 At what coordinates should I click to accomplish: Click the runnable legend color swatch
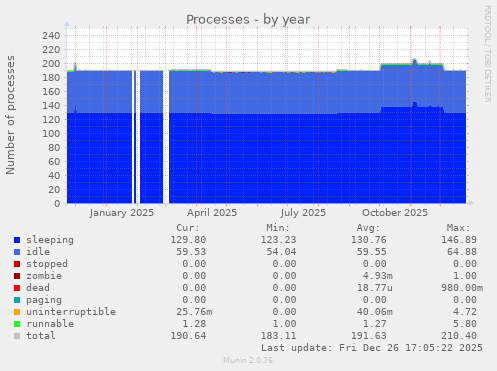point(17,324)
